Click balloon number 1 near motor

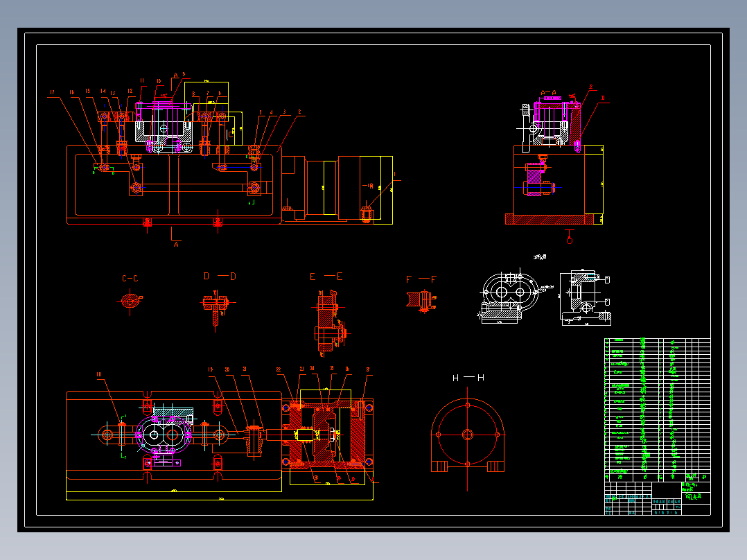pyautogui.click(x=395, y=175)
